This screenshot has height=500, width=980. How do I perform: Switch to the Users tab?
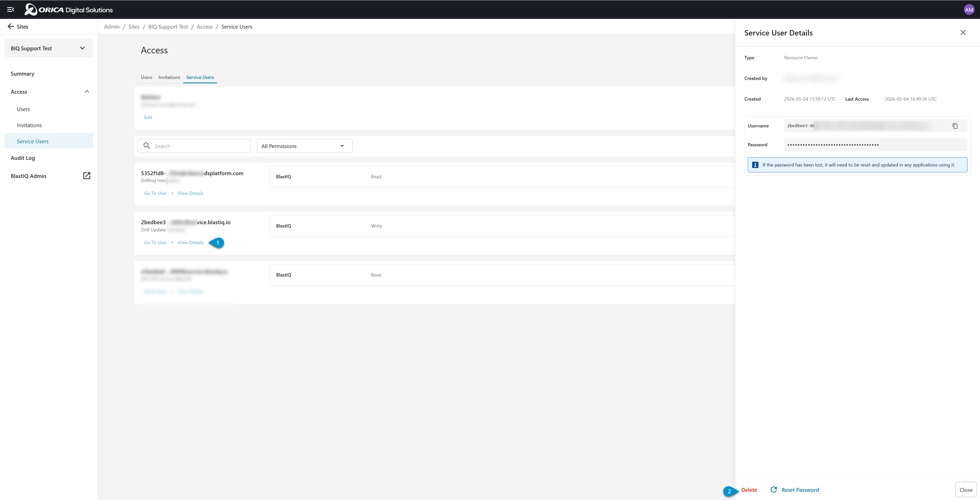pos(146,77)
